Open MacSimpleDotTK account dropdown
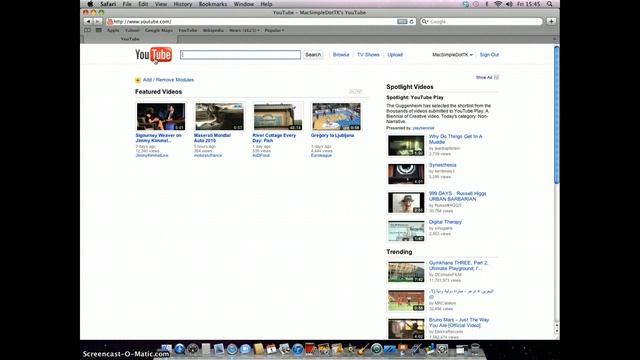This screenshot has height=360, width=640. [452, 55]
